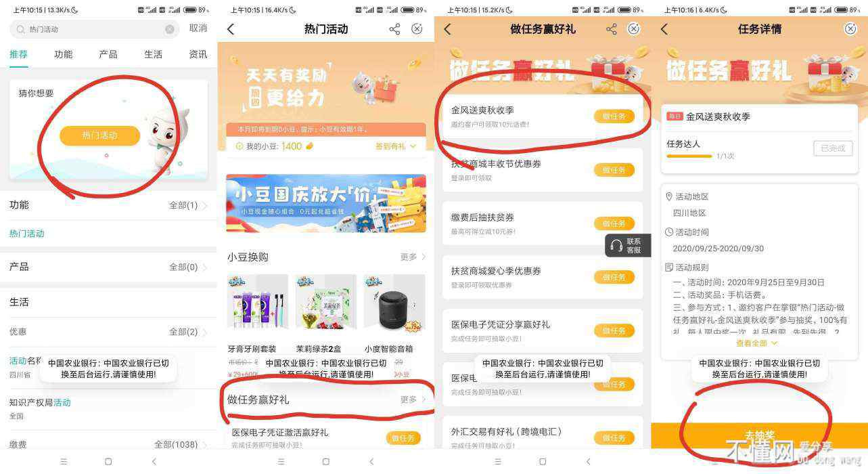Click 取消 beside the search box
The height and width of the screenshot is (474, 868).
tap(198, 28)
